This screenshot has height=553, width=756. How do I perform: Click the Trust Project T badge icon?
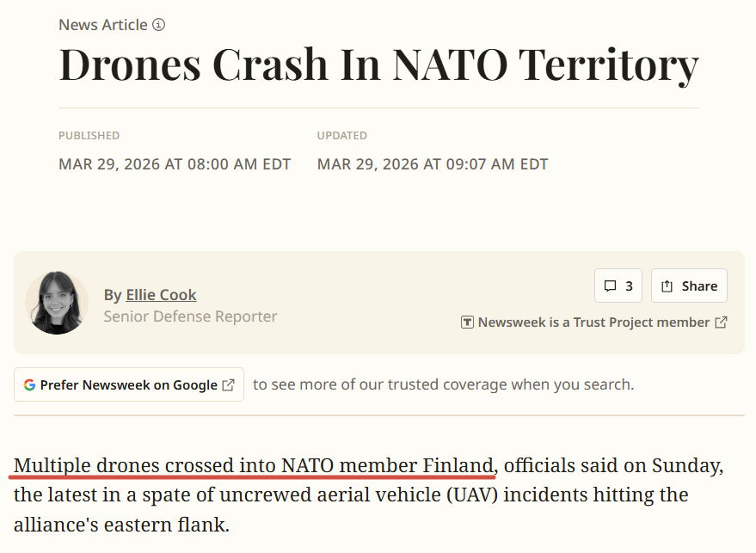click(467, 323)
